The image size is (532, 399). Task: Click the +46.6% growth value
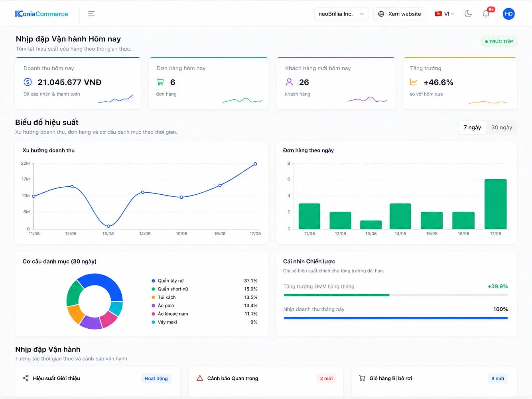(438, 82)
